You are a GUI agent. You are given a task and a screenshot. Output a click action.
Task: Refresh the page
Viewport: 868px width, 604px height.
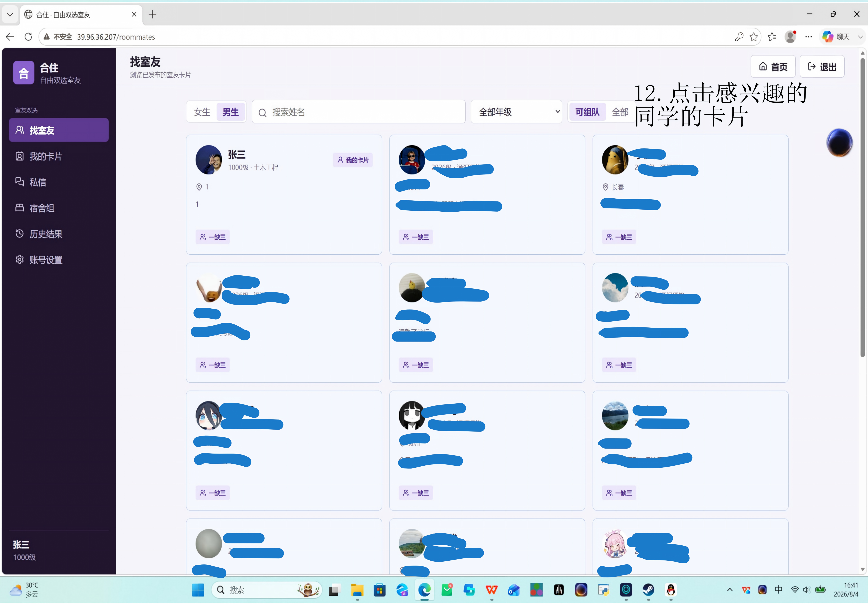click(x=28, y=37)
